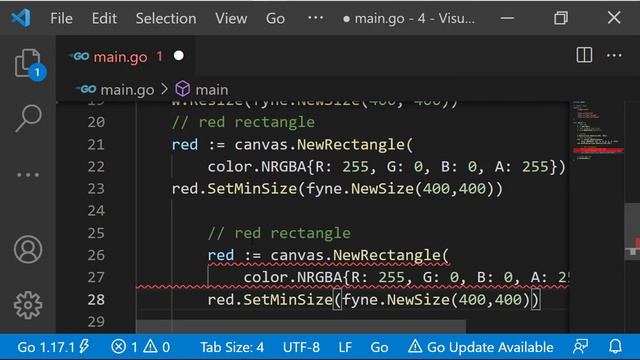Click unsaved dot on main.go tab
The width and height of the screenshot is (640, 360).
pos(178,56)
